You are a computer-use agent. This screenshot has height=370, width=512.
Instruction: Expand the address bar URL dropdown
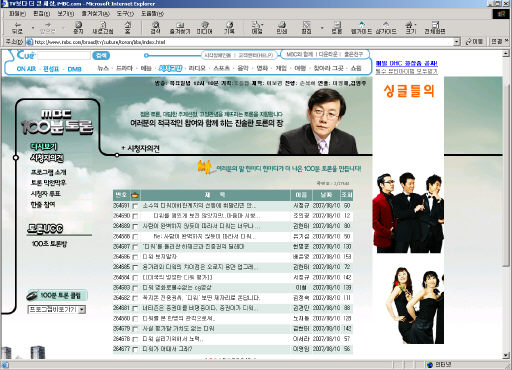tap(457, 42)
